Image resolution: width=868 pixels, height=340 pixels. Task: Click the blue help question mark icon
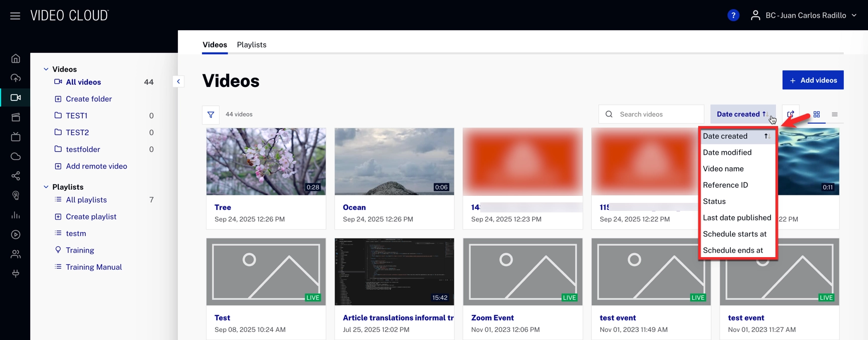coord(733,16)
